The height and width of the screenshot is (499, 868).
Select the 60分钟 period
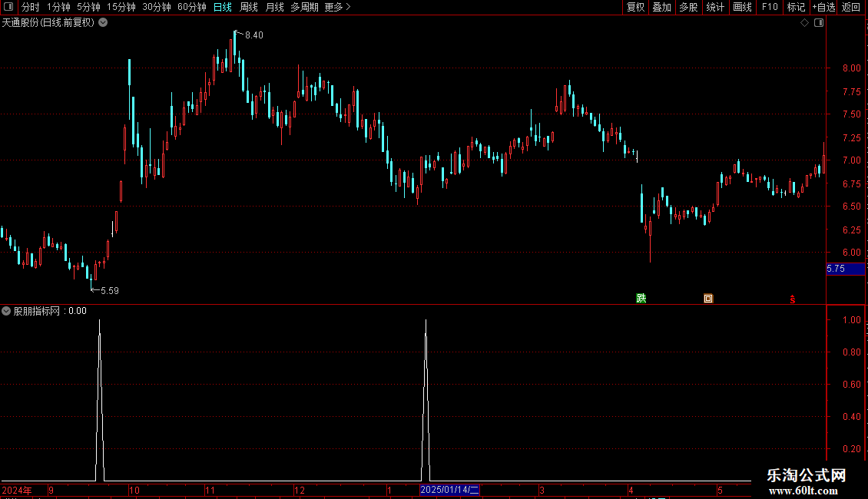tap(192, 7)
